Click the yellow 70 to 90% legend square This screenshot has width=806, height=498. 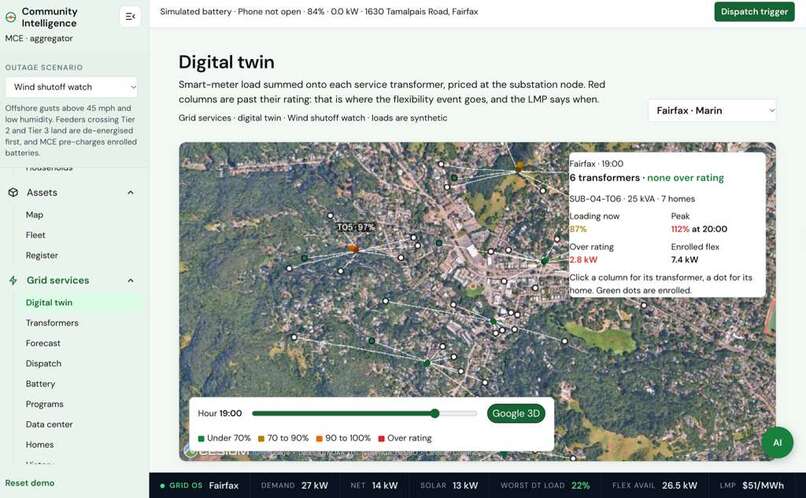point(261,438)
